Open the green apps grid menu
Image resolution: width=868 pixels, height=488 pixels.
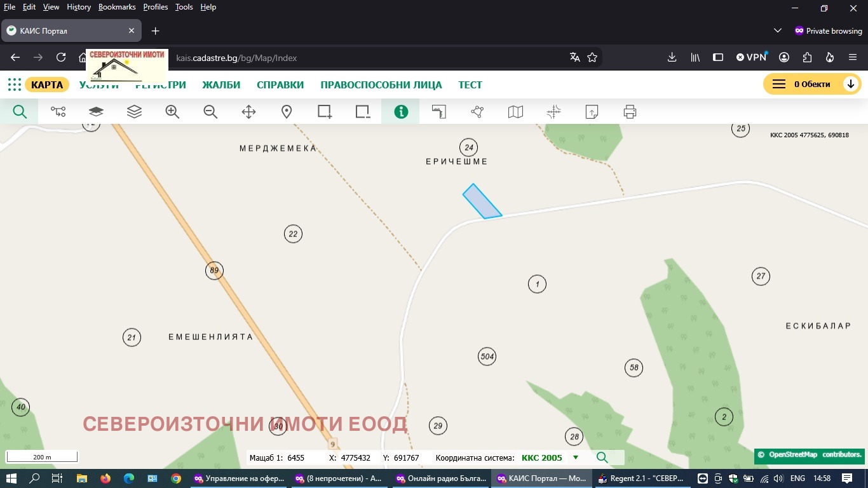tap(14, 85)
